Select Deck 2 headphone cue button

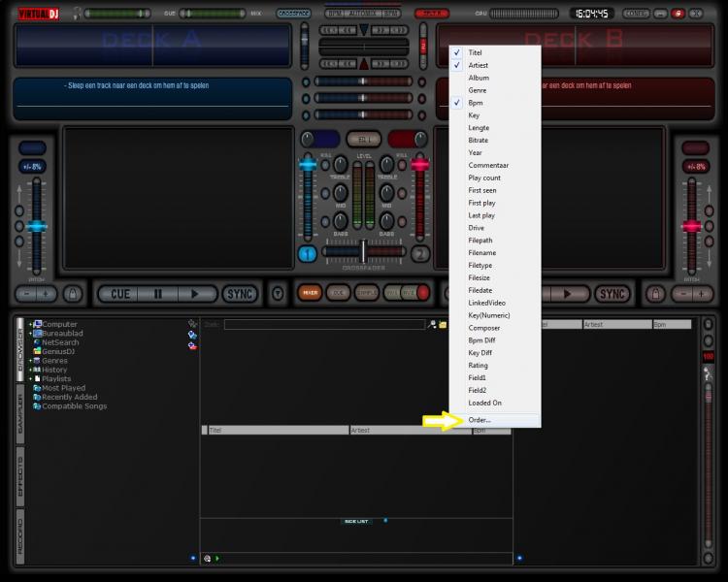[x=420, y=254]
